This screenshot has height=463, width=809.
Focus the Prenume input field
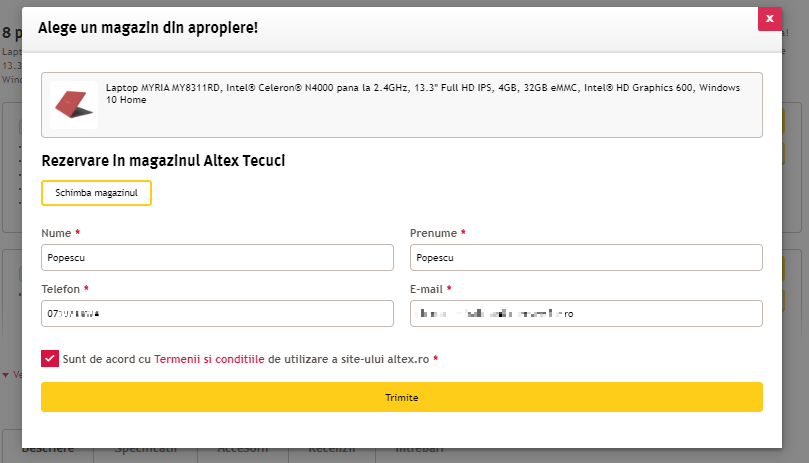pyautogui.click(x=586, y=258)
